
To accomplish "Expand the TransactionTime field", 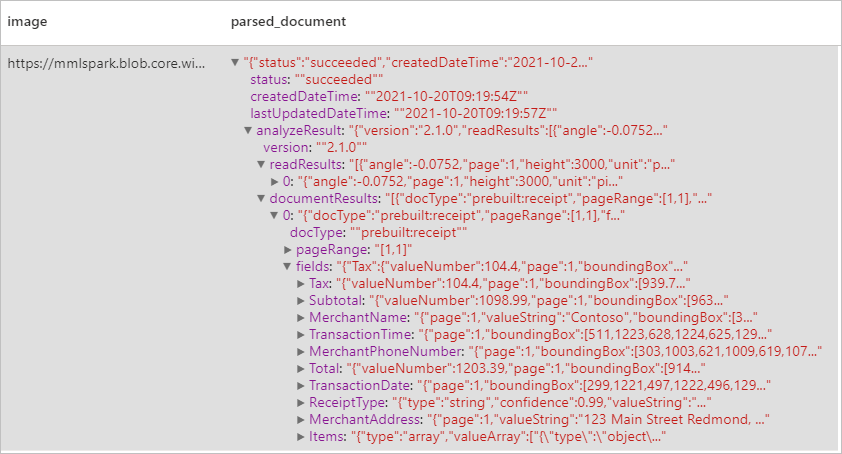I will (x=301, y=335).
